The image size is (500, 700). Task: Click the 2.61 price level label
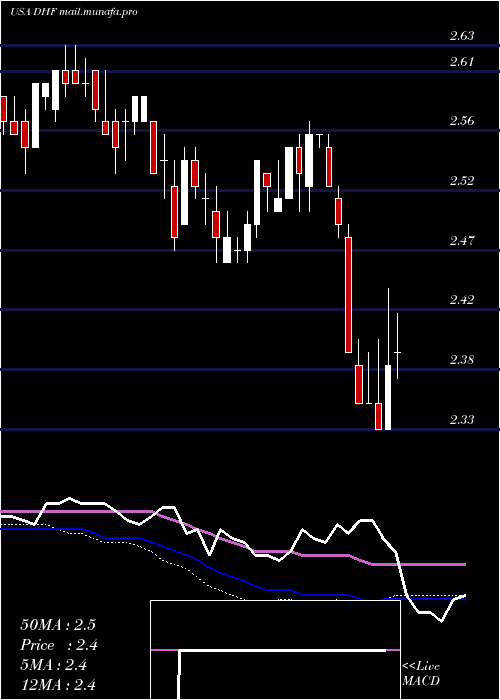(x=462, y=62)
